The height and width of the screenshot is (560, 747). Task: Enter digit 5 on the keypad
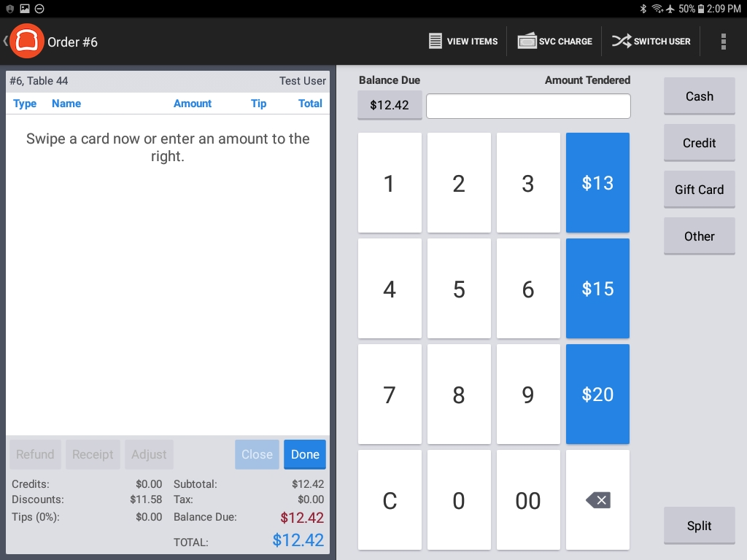[x=459, y=289]
